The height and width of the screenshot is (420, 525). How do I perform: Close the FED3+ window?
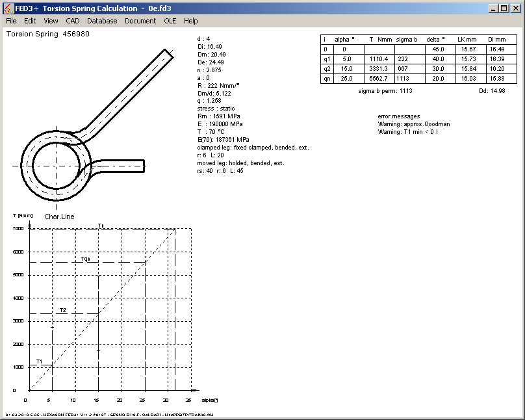coord(515,8)
